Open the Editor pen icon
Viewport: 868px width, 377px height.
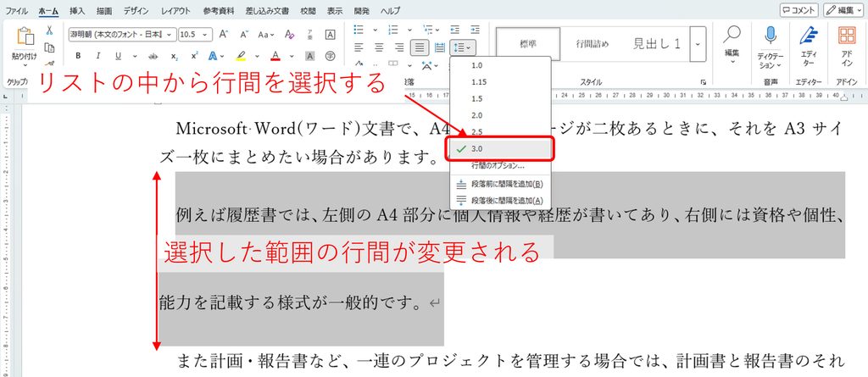click(x=809, y=35)
